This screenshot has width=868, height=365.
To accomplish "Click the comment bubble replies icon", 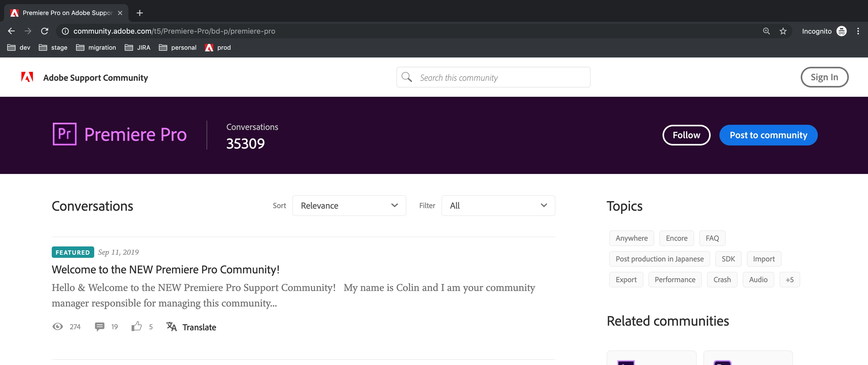I will click(99, 326).
